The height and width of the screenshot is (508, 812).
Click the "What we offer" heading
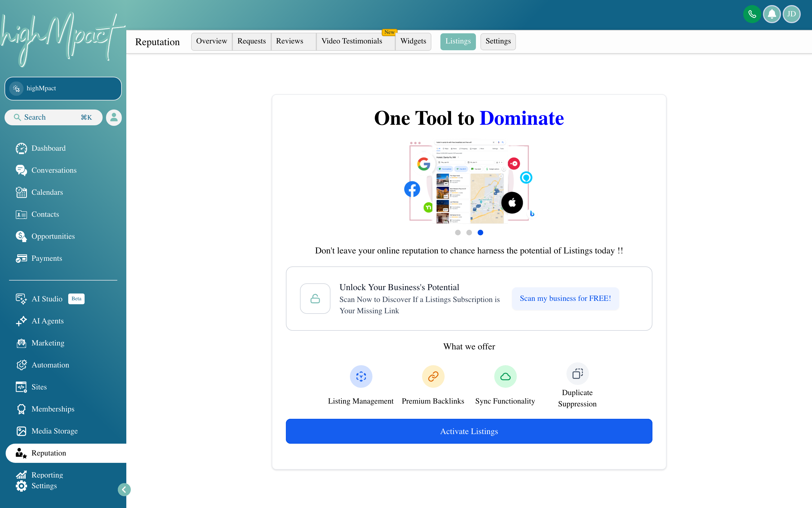[x=469, y=346]
